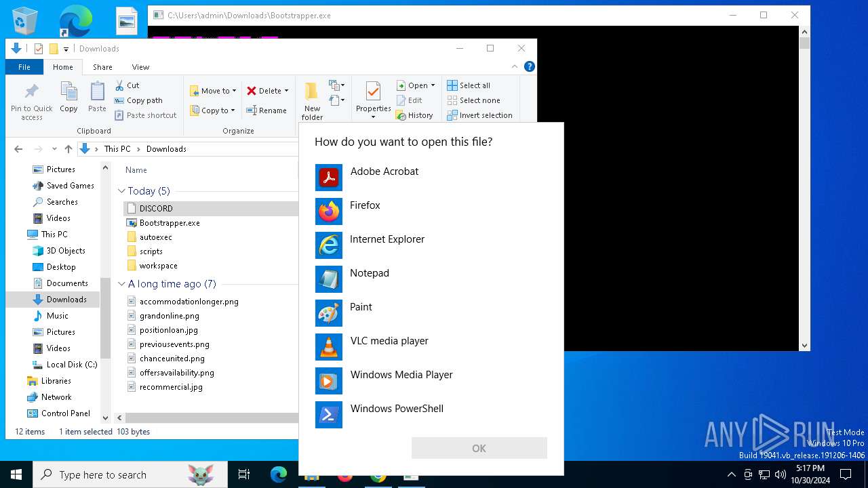Open the Copy to dropdown
The image size is (868, 488).
(x=212, y=110)
